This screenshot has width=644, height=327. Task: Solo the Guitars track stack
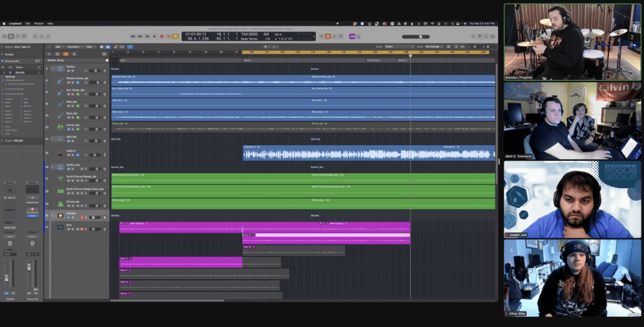(74, 70)
